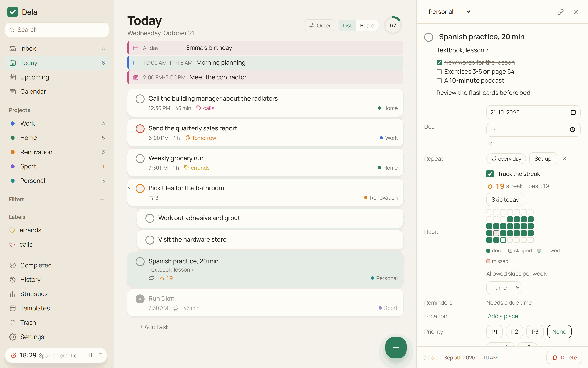Open History in the sidebar
The width and height of the screenshot is (588, 368).
tap(57, 280)
